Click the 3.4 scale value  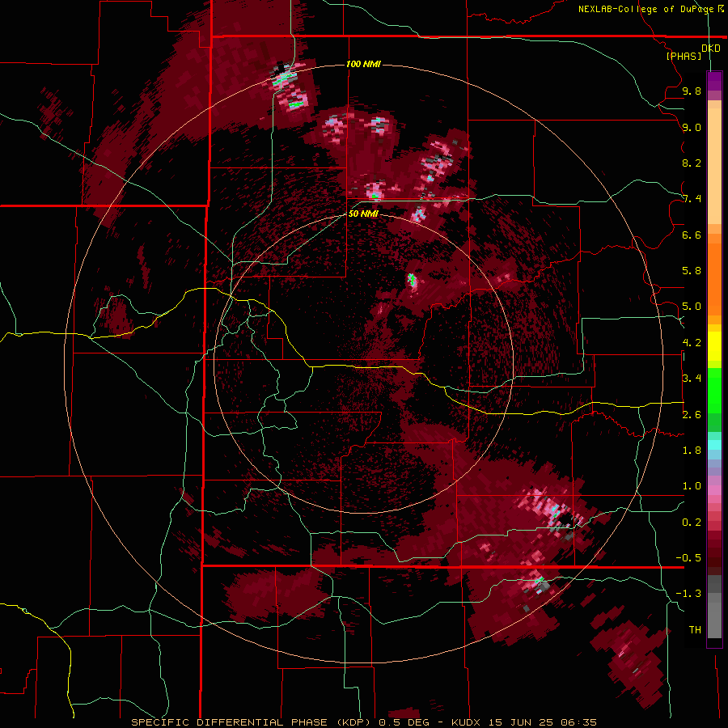692,379
